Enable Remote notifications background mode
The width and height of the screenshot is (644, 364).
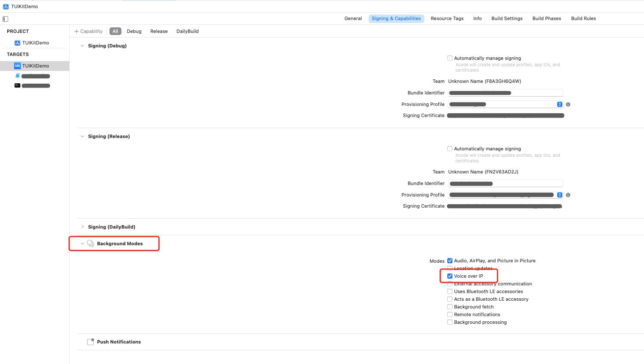[x=450, y=314]
